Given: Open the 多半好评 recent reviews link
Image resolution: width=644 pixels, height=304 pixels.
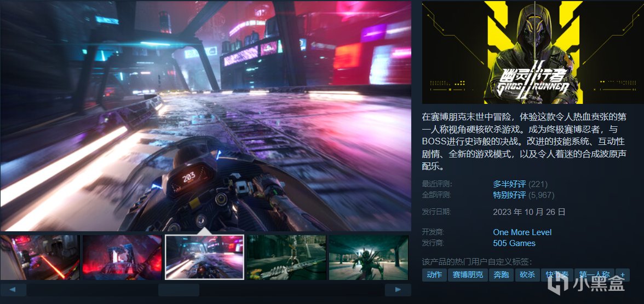Looking at the screenshot, I should [x=509, y=184].
